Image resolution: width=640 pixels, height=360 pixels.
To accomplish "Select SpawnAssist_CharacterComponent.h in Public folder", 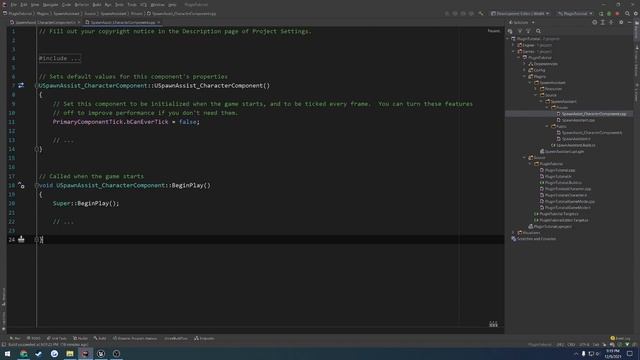I will [589, 133].
